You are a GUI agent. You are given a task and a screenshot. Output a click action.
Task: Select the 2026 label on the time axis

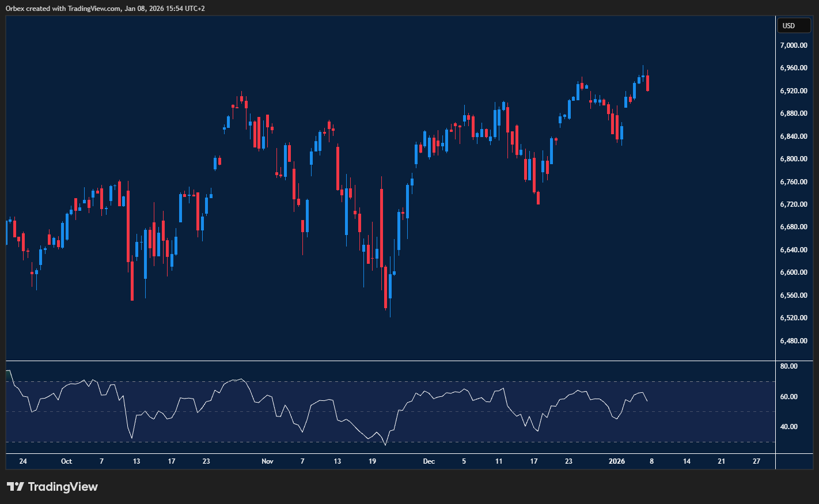coord(617,461)
